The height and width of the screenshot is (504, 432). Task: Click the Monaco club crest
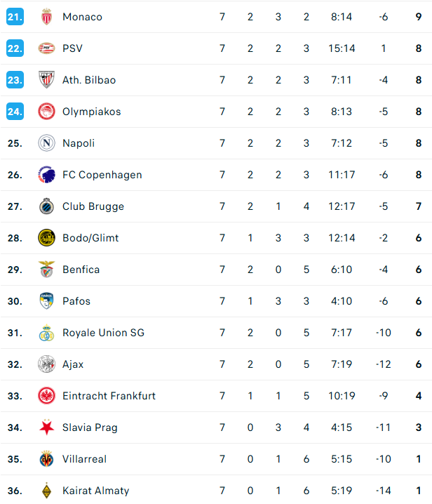coord(46,17)
